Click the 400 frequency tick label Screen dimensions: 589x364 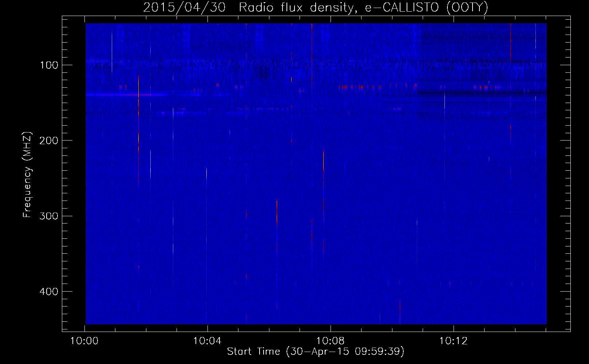pyautogui.click(x=49, y=292)
